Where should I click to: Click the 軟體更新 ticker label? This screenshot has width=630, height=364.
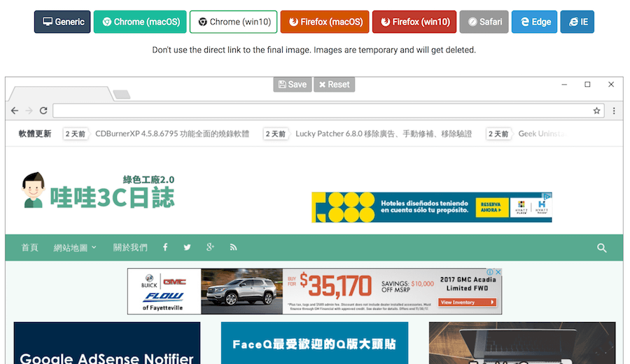click(x=35, y=134)
